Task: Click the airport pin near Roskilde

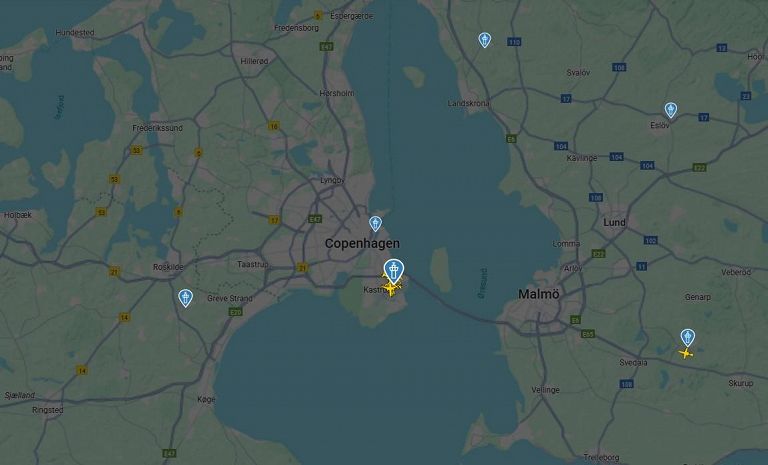Action: (185, 298)
